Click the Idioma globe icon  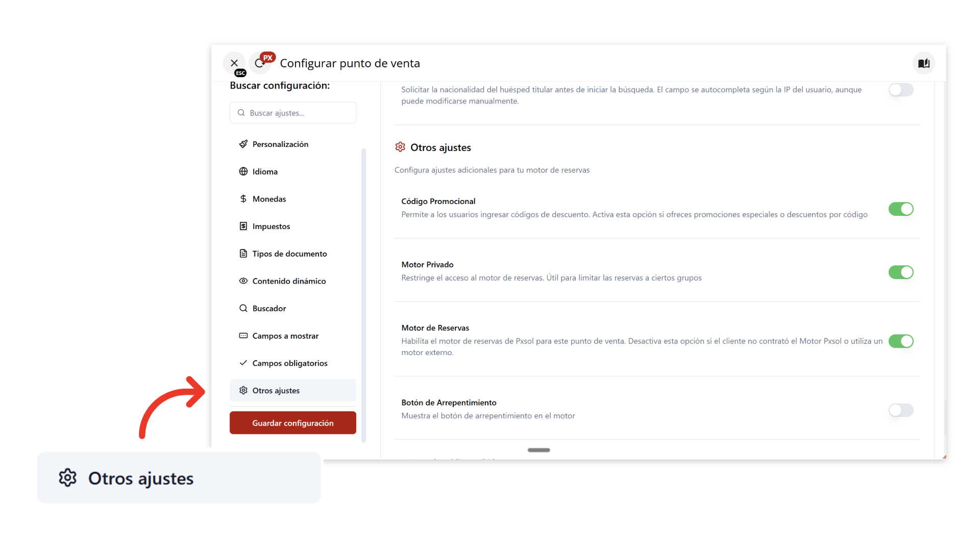pos(243,171)
